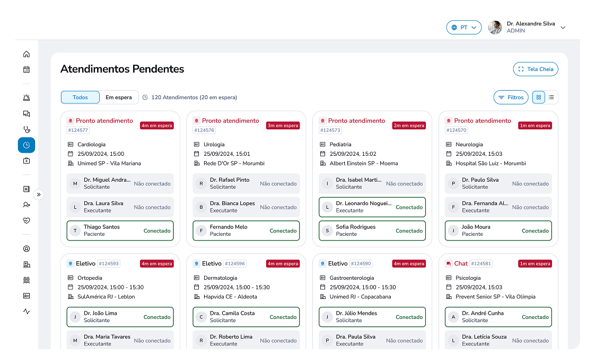
Task: Click the stethoscope sidebar icon
Action: 27,129
